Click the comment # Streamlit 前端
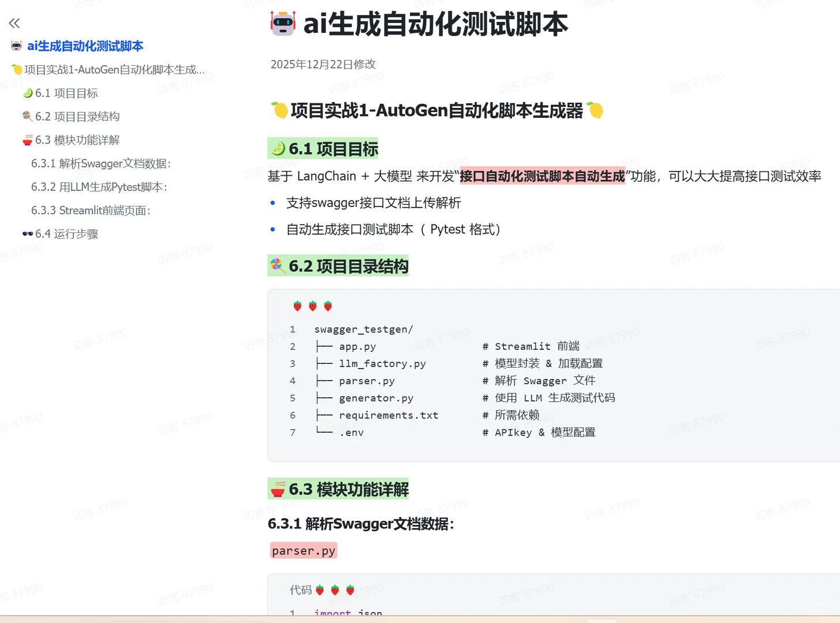The width and height of the screenshot is (840, 623). (531, 346)
